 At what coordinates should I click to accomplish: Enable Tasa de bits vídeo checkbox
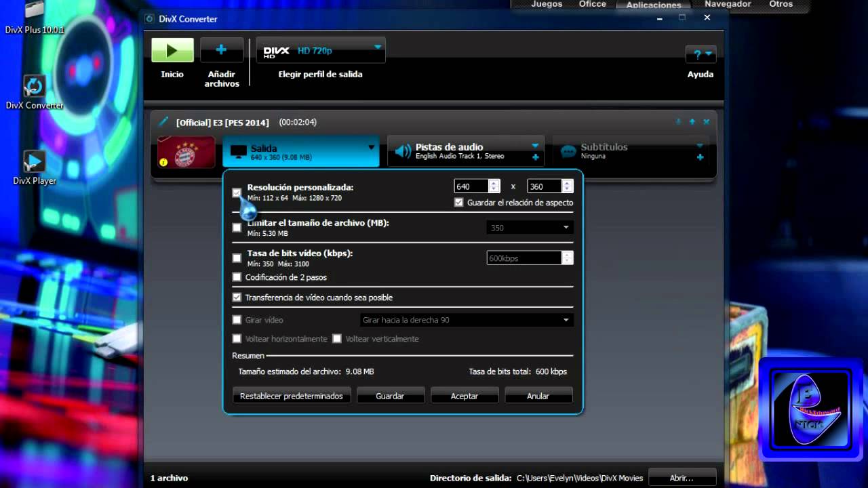point(237,258)
